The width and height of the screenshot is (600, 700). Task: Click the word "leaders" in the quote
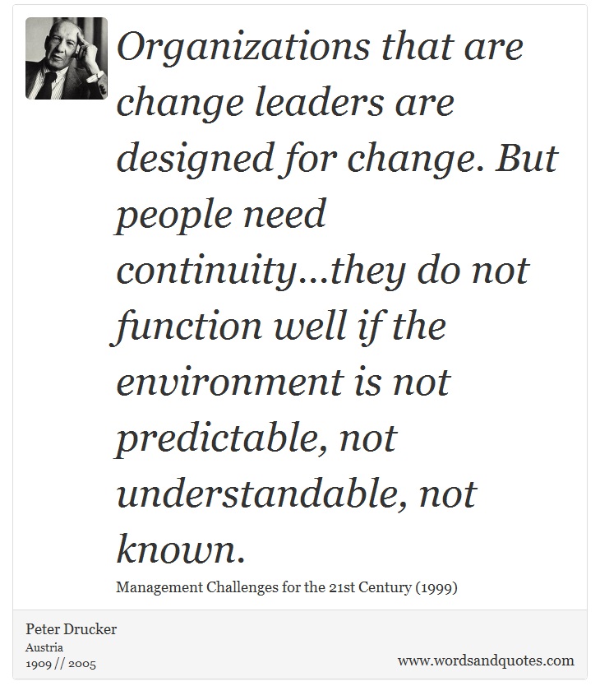(x=320, y=103)
